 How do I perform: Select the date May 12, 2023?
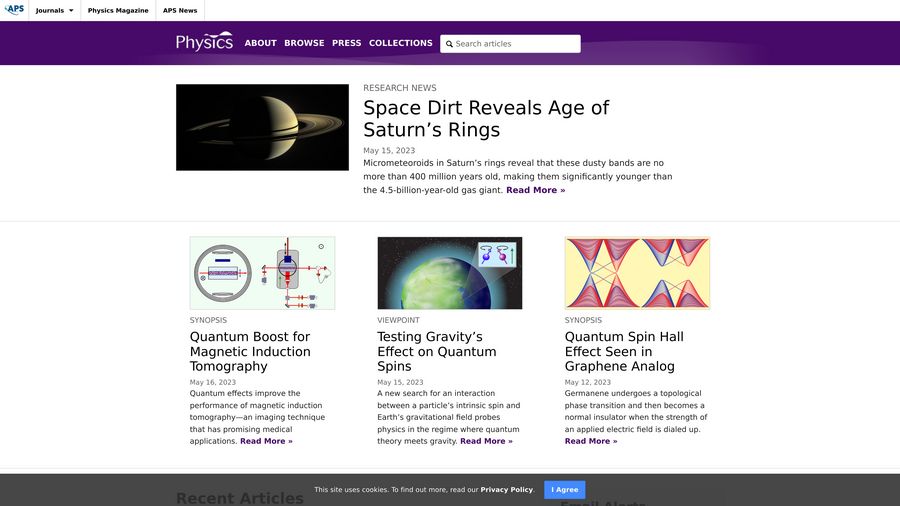pyautogui.click(x=588, y=382)
